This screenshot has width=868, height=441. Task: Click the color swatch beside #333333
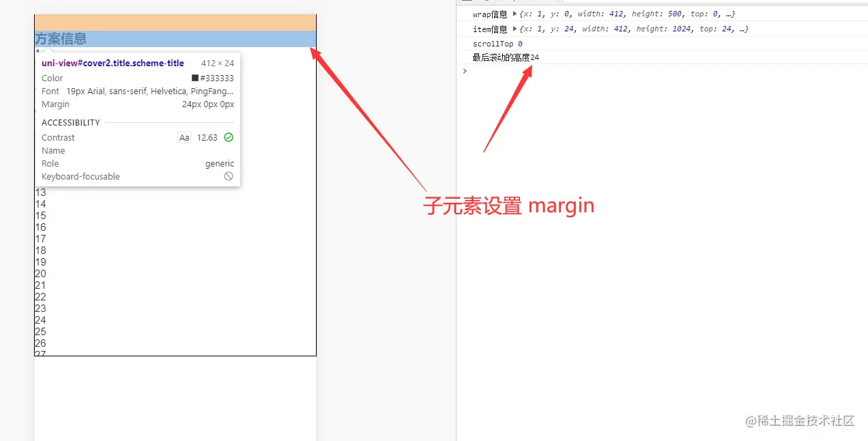195,78
